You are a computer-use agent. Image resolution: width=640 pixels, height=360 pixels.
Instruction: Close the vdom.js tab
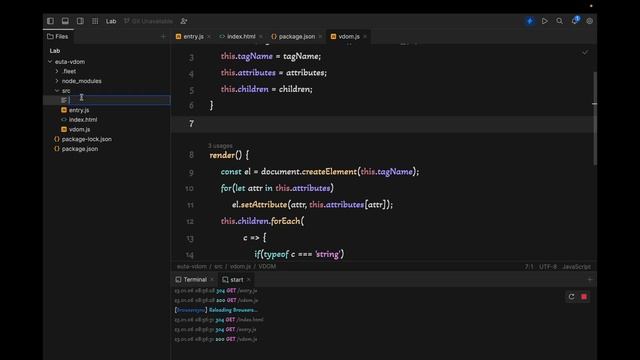(365, 37)
